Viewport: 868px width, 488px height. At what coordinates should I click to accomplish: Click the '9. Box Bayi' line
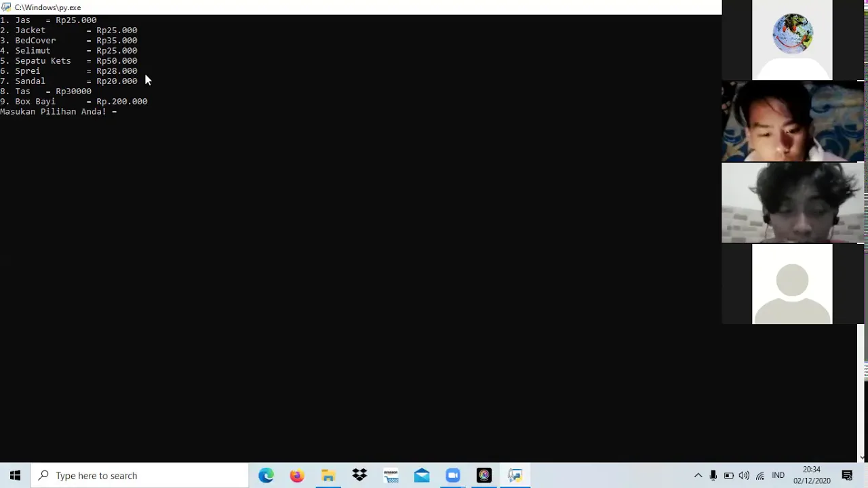(x=74, y=102)
